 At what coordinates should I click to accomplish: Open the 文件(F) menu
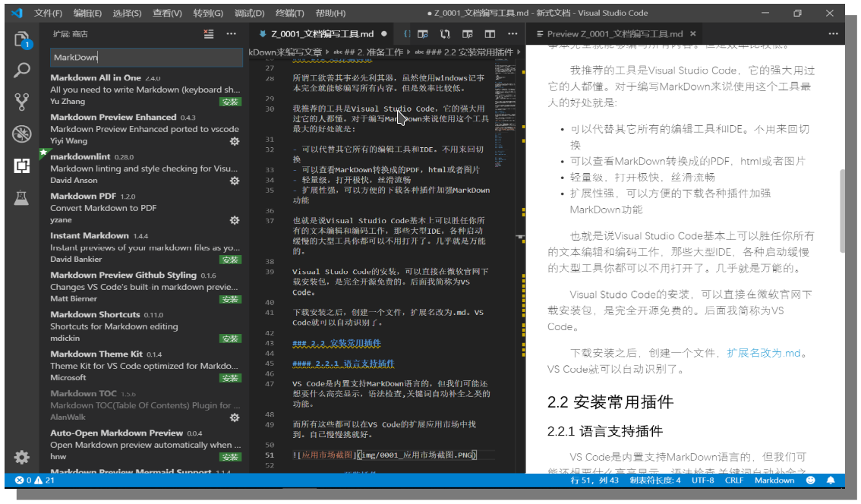(x=48, y=14)
